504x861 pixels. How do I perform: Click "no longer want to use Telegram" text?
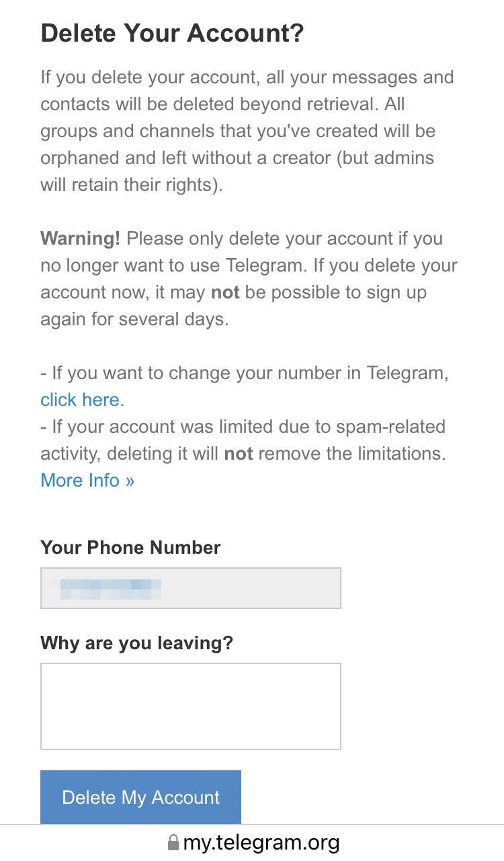[x=168, y=265]
